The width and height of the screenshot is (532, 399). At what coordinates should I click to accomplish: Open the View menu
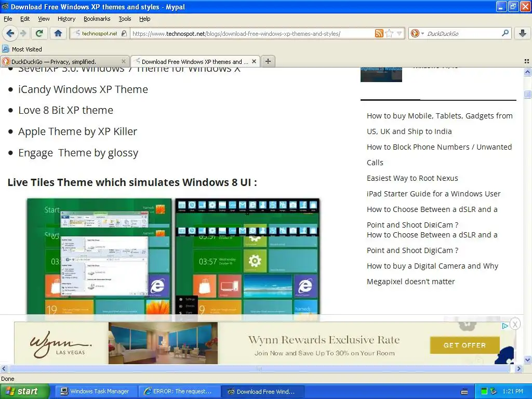(44, 19)
